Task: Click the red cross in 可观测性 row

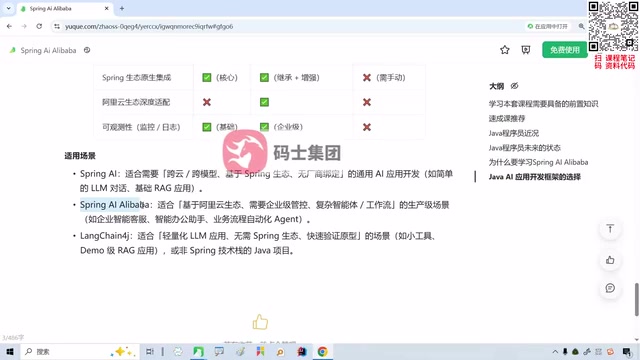Action: pos(367,127)
